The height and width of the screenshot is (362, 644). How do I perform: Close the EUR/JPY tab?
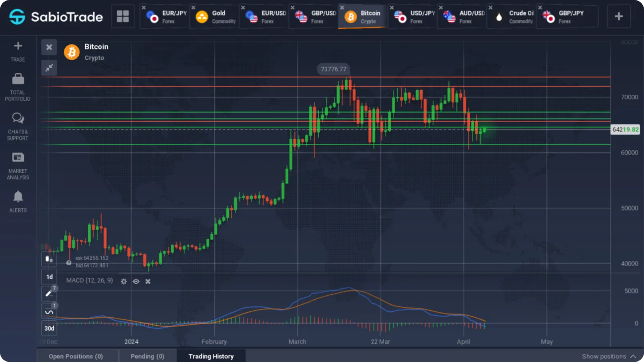[x=144, y=7]
